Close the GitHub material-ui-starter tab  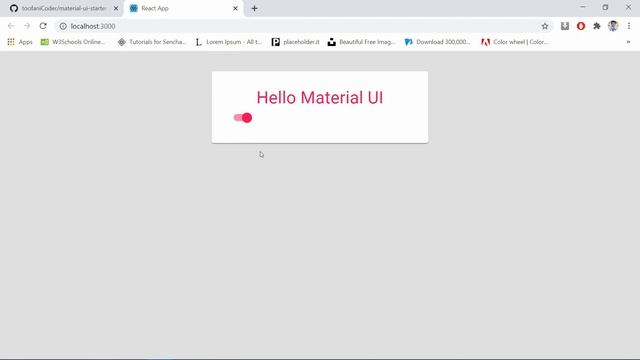pos(116,8)
